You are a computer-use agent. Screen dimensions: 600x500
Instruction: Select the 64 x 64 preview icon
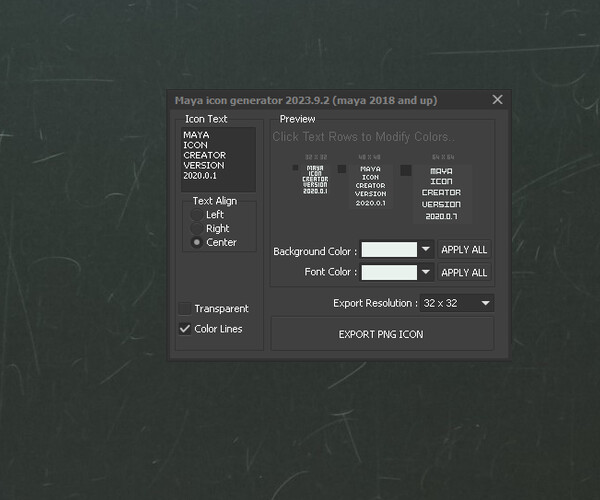[x=442, y=194]
